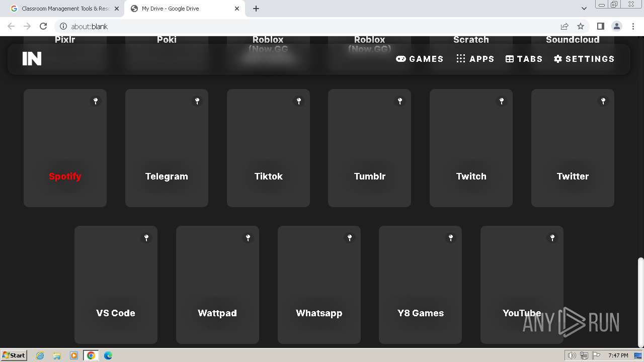644x362 pixels.
Task: Open Windows Media Player from taskbar
Action: click(74, 355)
